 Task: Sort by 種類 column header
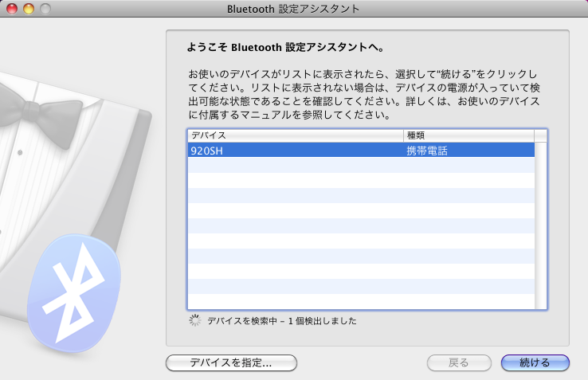coord(468,135)
